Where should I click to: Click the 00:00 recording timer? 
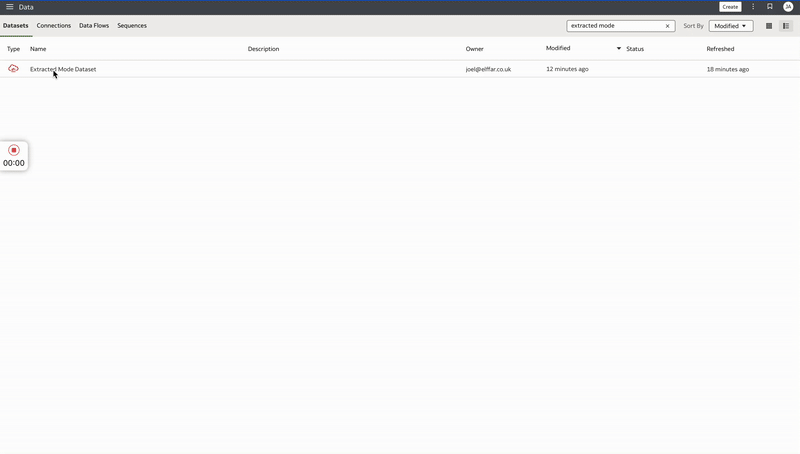(x=14, y=163)
